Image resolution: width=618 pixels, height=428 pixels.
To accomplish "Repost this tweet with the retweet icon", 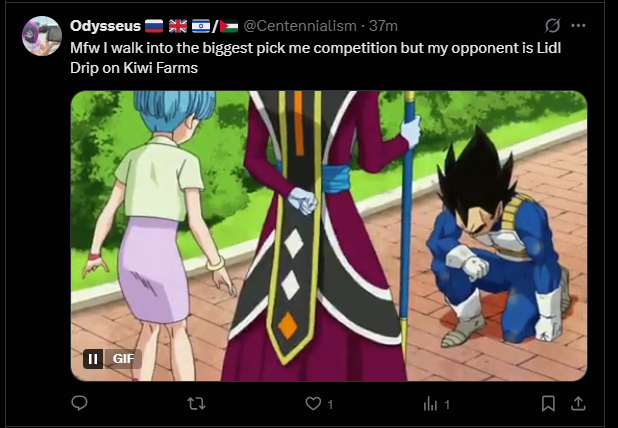I will coord(196,404).
